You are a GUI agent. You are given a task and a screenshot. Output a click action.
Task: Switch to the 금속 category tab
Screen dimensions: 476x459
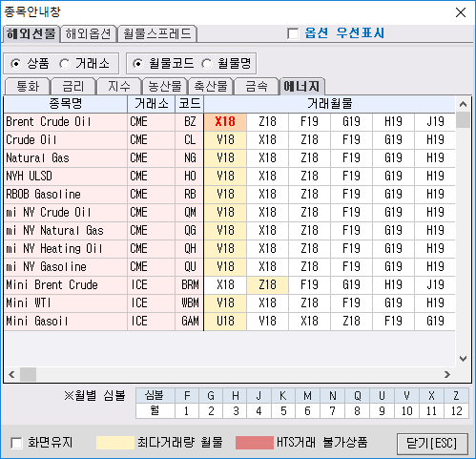pyautogui.click(x=257, y=87)
